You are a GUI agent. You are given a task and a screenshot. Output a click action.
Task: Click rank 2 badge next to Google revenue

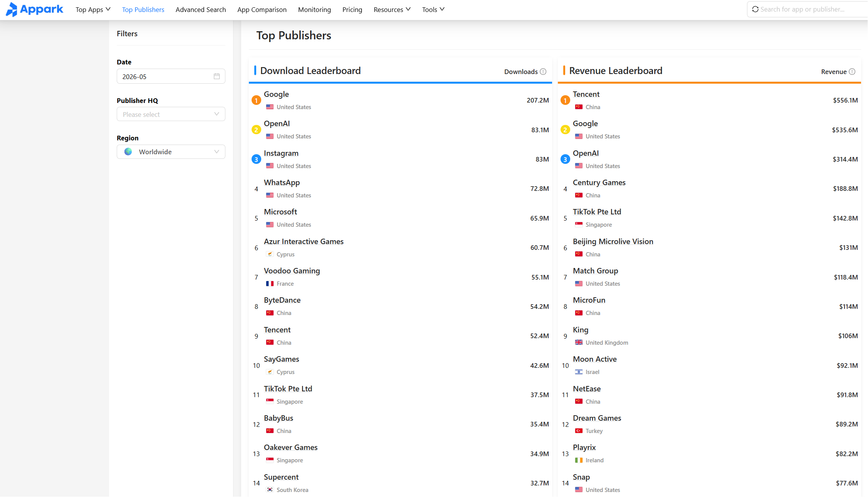point(565,130)
